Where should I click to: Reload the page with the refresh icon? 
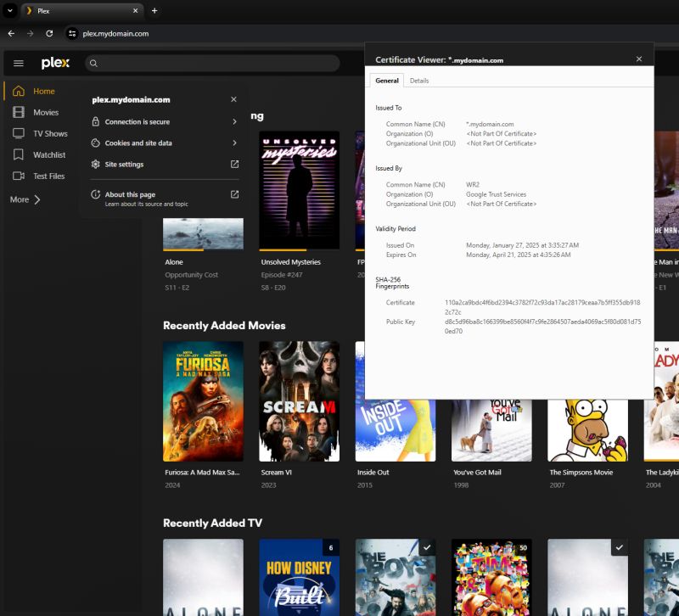point(49,33)
